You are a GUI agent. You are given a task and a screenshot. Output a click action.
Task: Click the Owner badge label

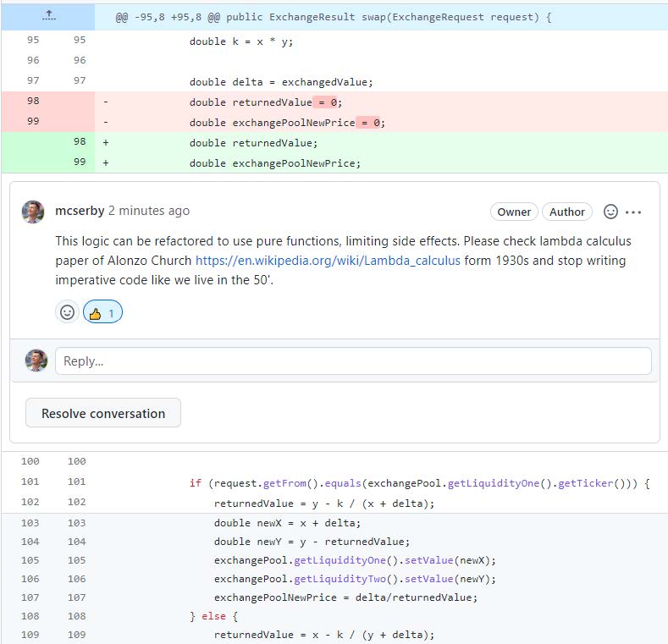tap(514, 212)
